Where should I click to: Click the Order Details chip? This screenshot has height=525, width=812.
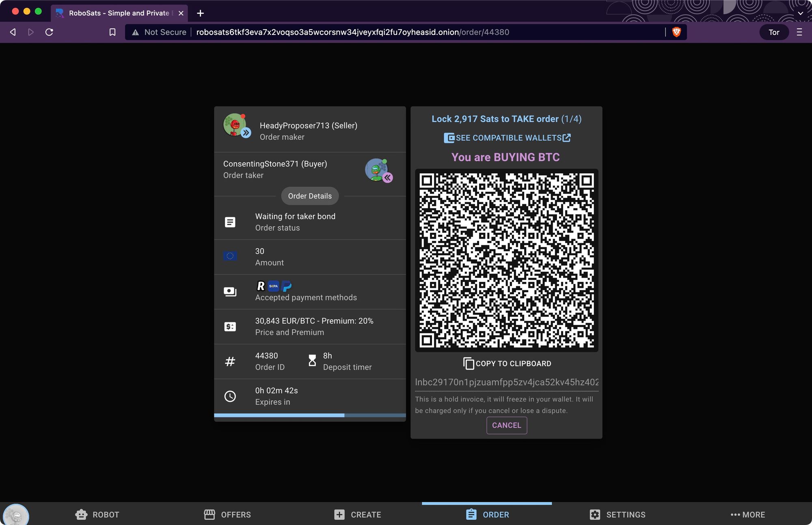(310, 196)
